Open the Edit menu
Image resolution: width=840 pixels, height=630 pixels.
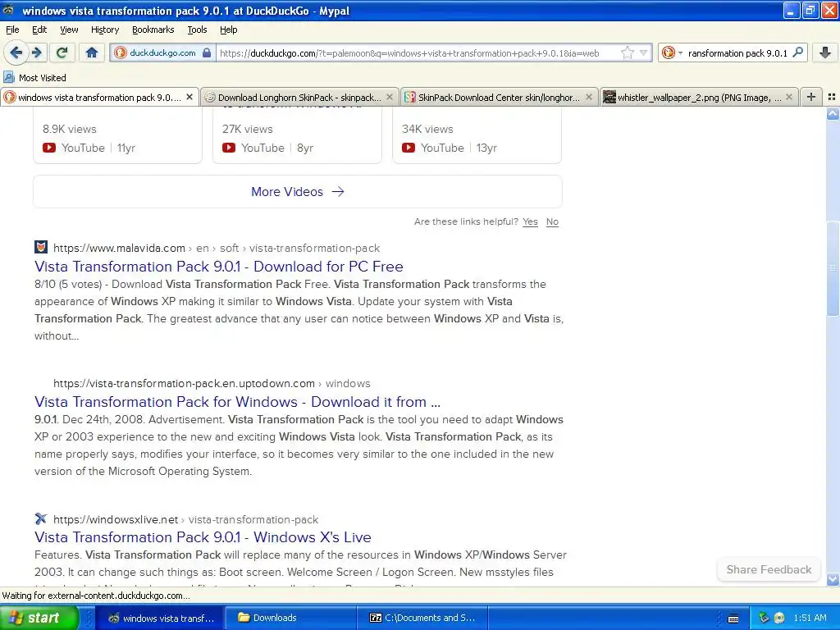click(39, 30)
